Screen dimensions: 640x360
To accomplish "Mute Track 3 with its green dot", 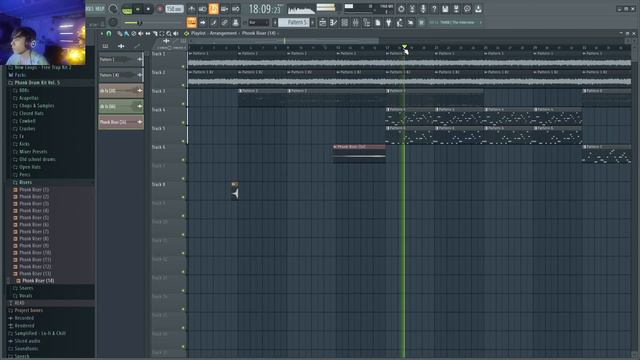I will point(183,104).
